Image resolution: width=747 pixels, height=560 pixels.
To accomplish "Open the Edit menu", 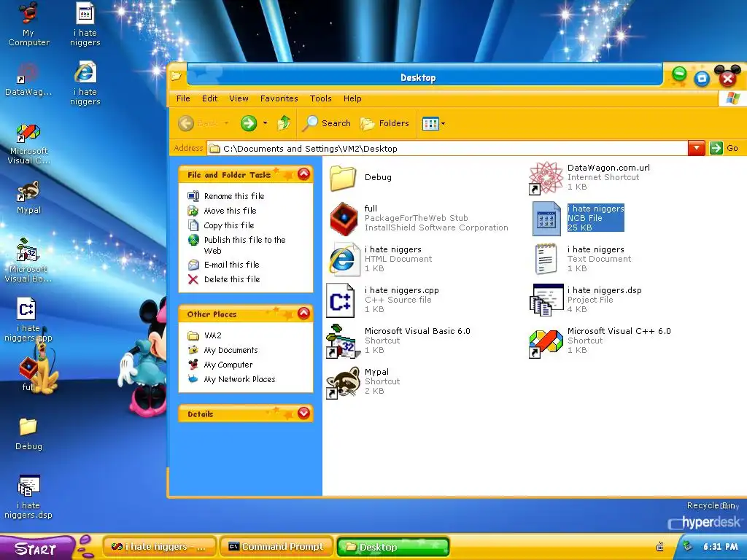I will point(209,98).
